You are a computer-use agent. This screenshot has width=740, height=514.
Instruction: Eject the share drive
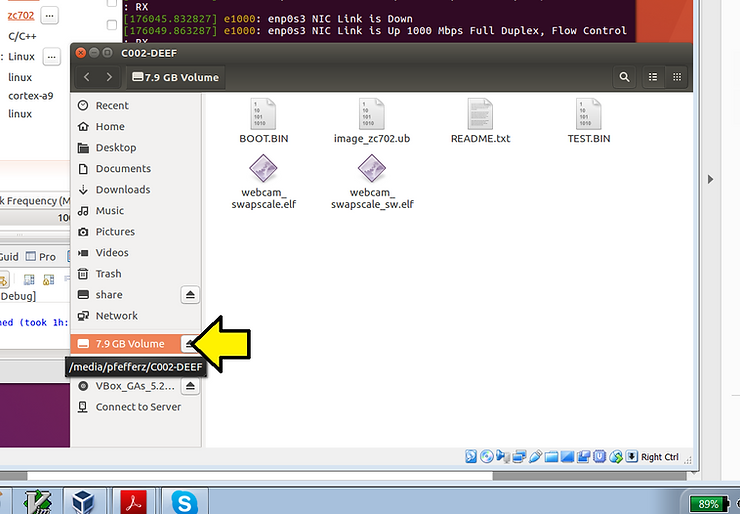click(x=190, y=295)
